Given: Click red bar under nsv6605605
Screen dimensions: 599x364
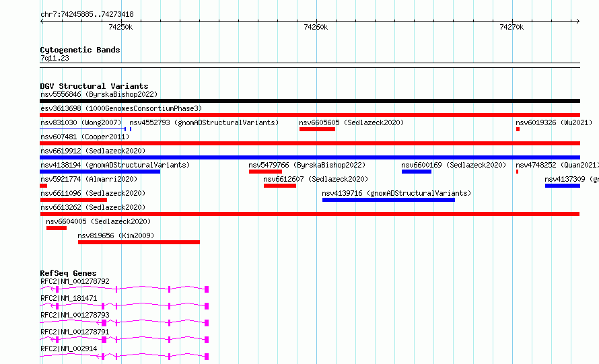Looking at the screenshot, I should point(317,129).
